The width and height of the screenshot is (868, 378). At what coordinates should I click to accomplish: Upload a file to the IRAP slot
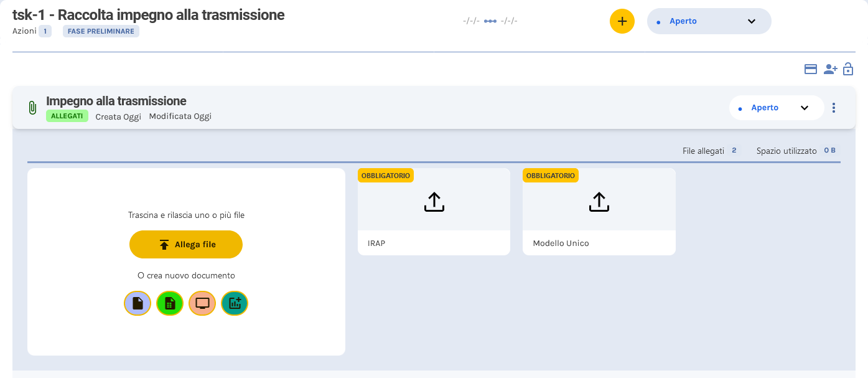click(434, 201)
